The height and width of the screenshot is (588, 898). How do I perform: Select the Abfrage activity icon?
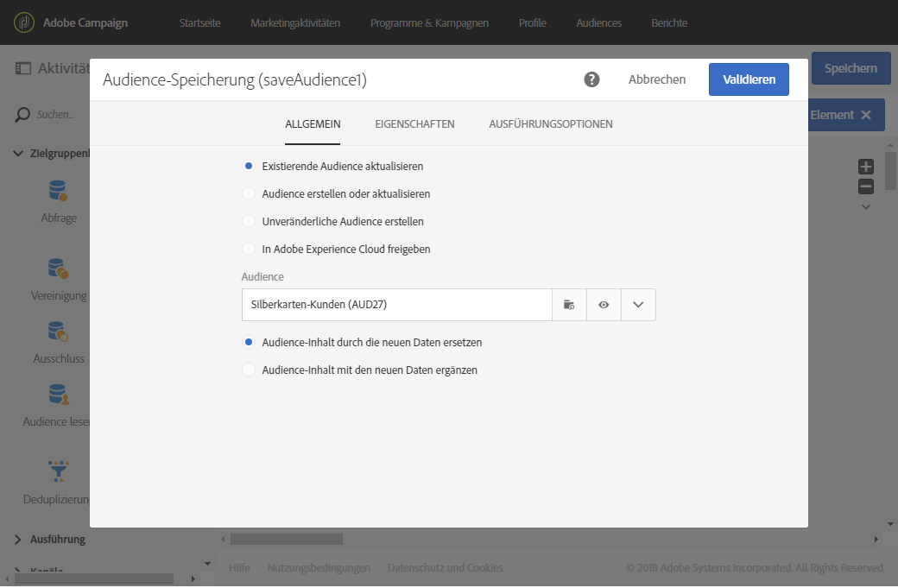[x=58, y=191]
